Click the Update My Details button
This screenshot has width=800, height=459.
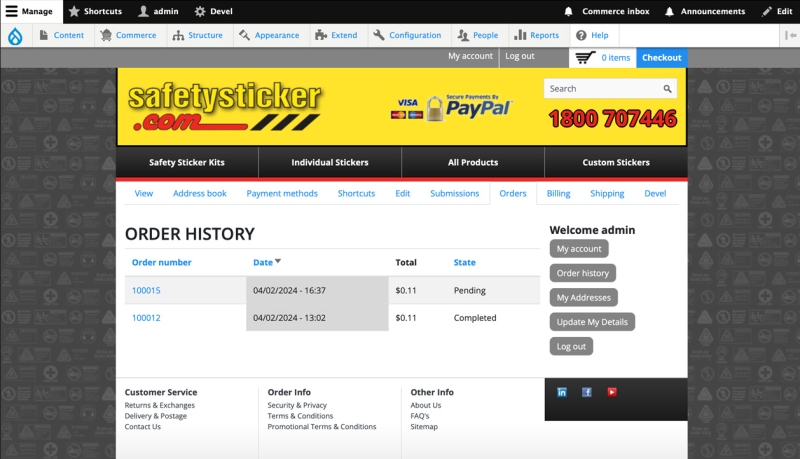pyautogui.click(x=592, y=322)
